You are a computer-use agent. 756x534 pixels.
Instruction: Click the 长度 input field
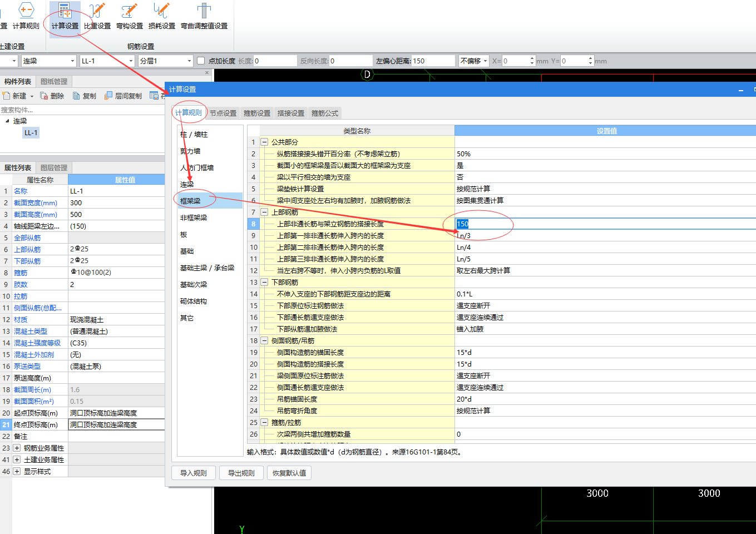275,61
